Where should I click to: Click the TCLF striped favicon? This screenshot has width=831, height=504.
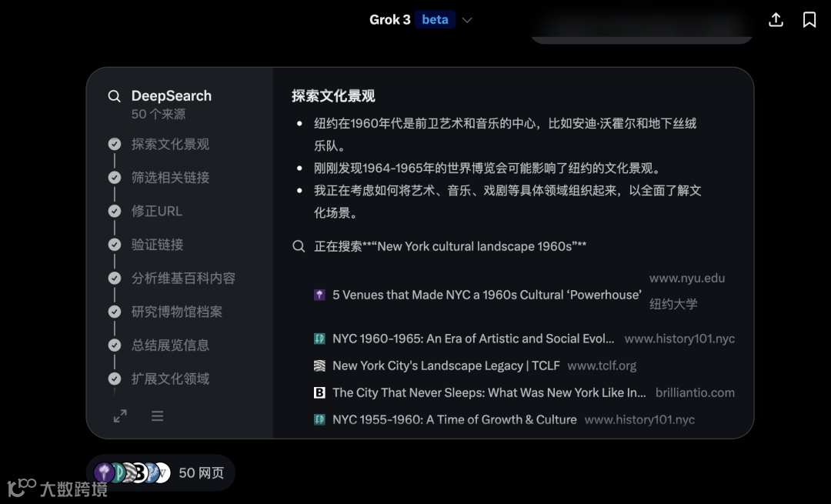[x=319, y=365]
